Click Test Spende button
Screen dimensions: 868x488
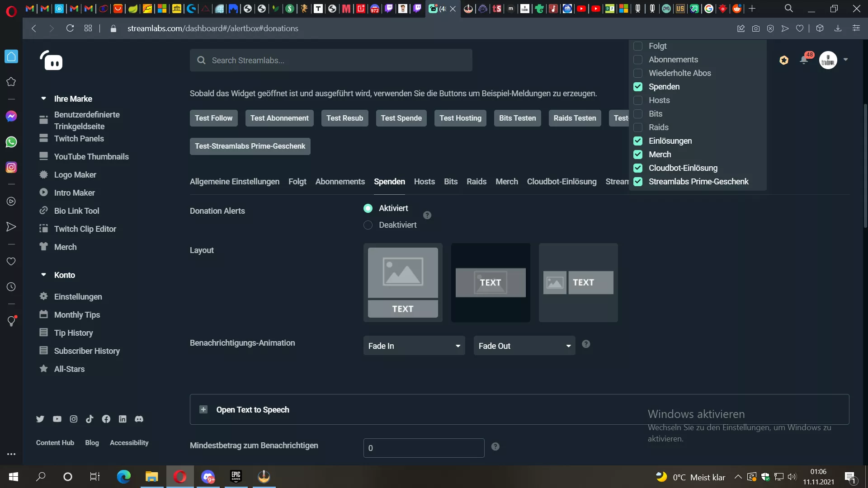[x=401, y=117]
